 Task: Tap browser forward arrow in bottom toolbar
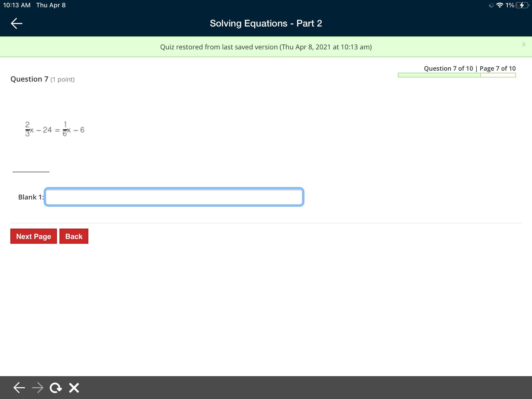[x=38, y=388]
